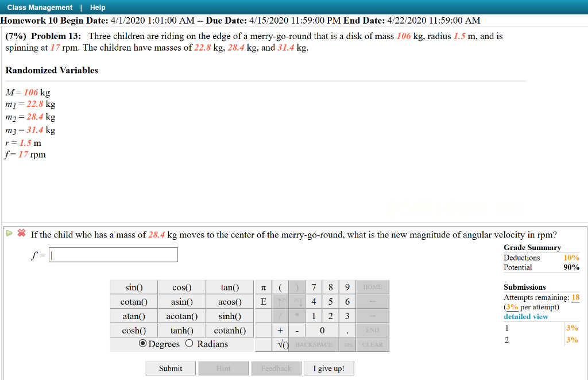The height and width of the screenshot is (380, 588).
Task: Insert the π symbol into your answer
Action: (x=262, y=287)
